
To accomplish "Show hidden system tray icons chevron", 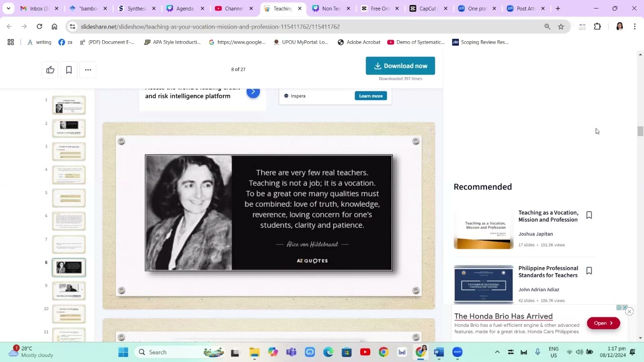I will click(497, 352).
